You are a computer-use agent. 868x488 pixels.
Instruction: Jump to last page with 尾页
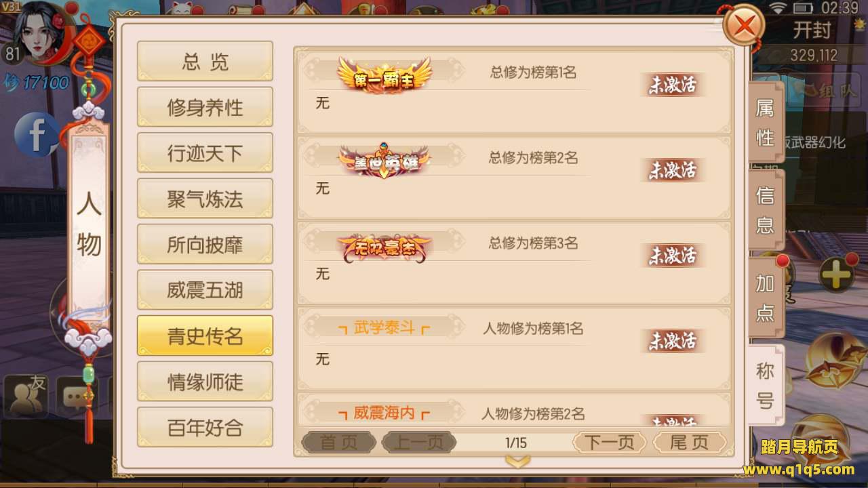tap(690, 443)
